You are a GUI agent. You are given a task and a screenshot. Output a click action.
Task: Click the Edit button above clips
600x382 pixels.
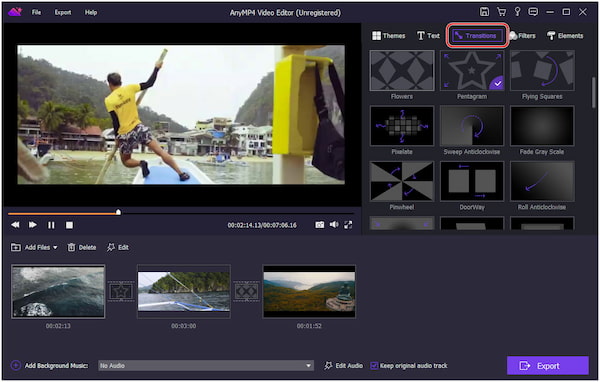tap(117, 247)
